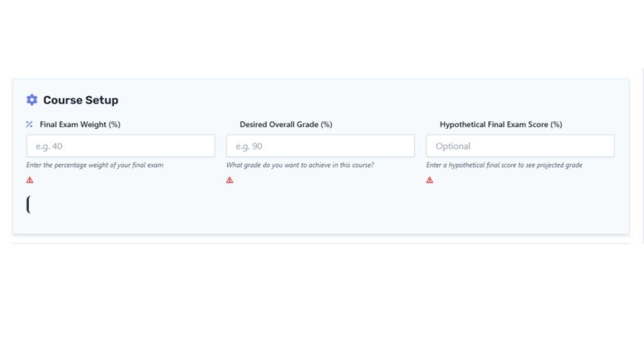Viewport: 644px width, 337px height.
Task: Click the 'Optional' placeholder text
Action: click(x=453, y=146)
